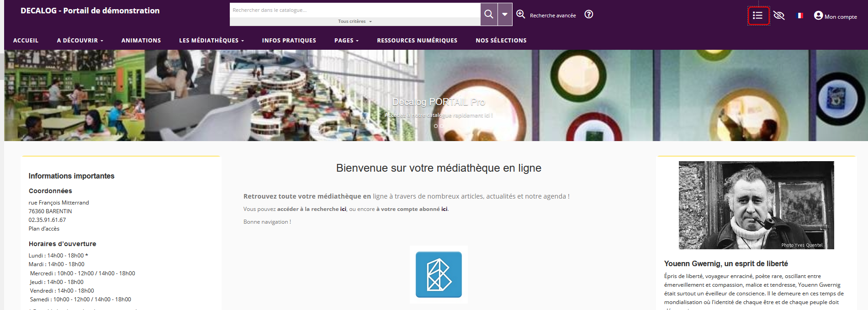Viewport: 868px width, 310px height.
Task: Focus the Rechercher dans le catalogue field
Action: pos(355,10)
